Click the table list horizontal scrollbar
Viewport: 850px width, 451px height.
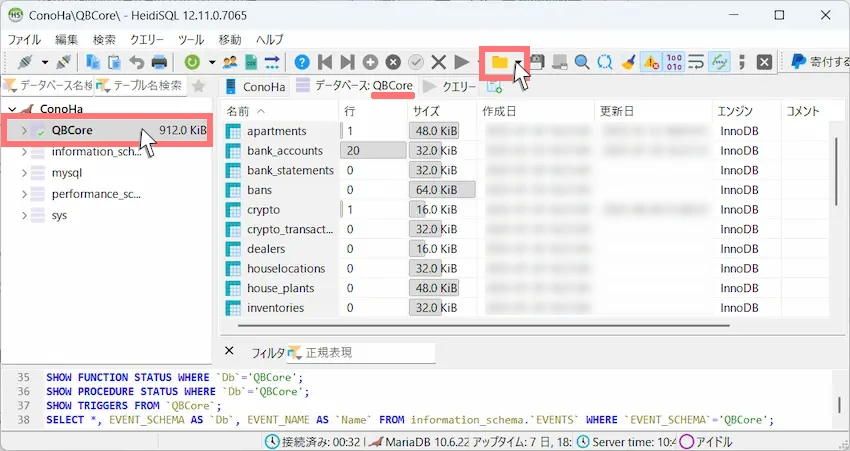484,325
